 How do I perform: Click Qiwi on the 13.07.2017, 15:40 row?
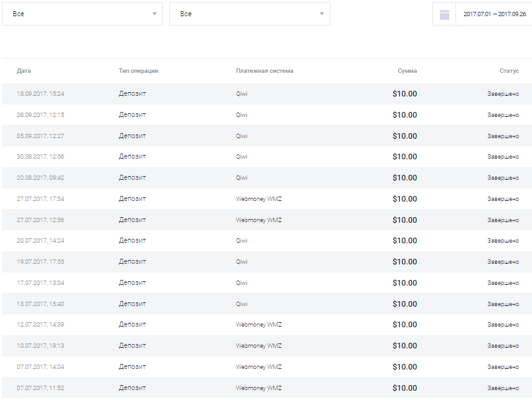(241, 304)
